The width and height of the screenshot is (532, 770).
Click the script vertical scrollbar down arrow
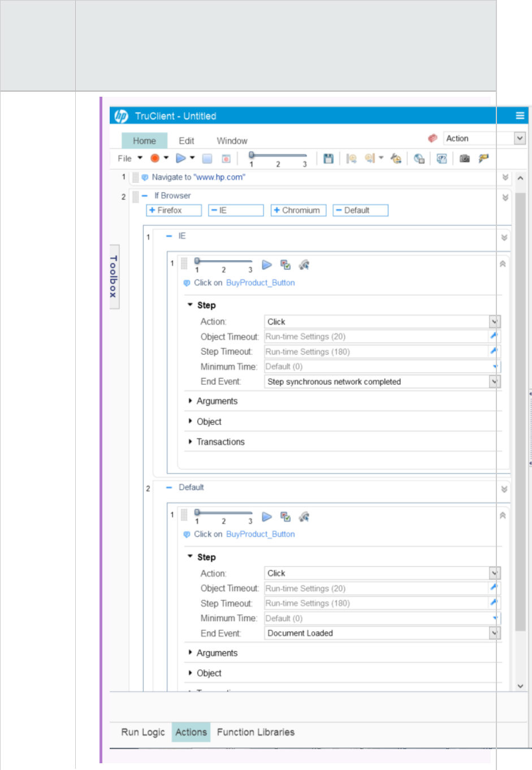point(521,686)
